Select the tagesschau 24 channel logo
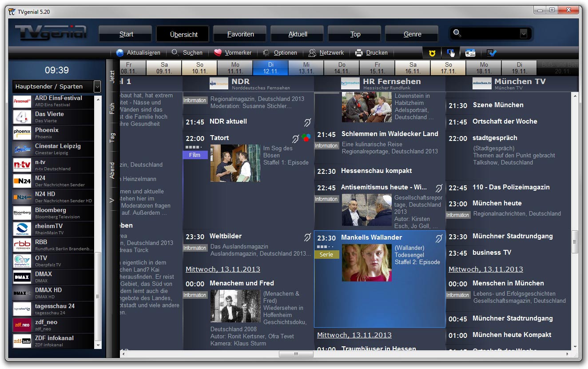The image size is (588, 369). [22, 309]
